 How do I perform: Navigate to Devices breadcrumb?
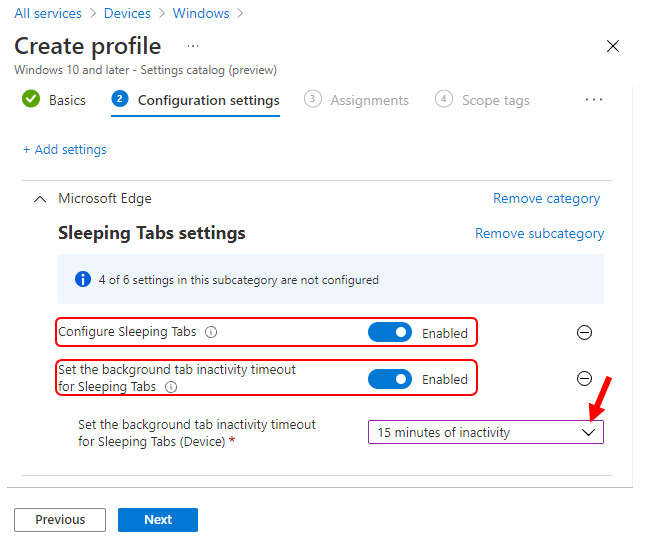127,13
